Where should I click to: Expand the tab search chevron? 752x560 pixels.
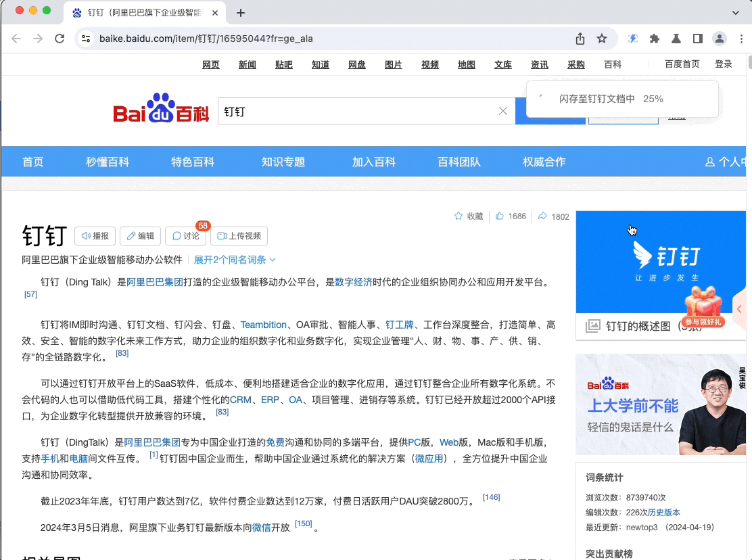click(x=736, y=13)
